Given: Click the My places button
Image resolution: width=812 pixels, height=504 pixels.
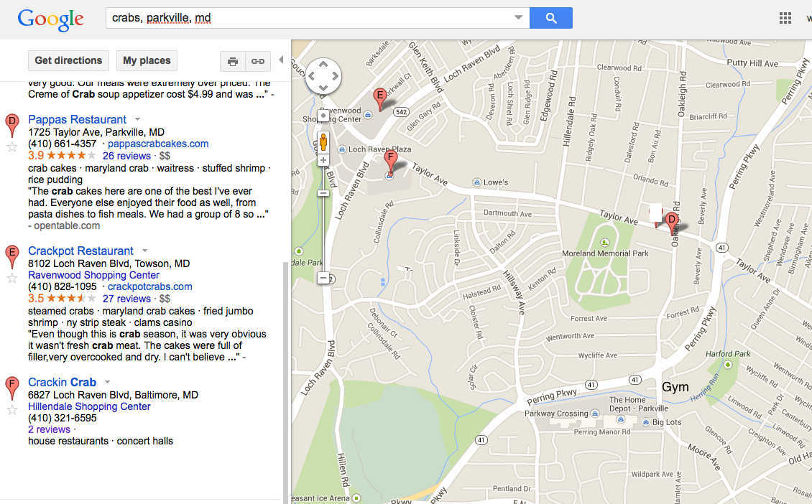Looking at the screenshot, I should point(147,61).
